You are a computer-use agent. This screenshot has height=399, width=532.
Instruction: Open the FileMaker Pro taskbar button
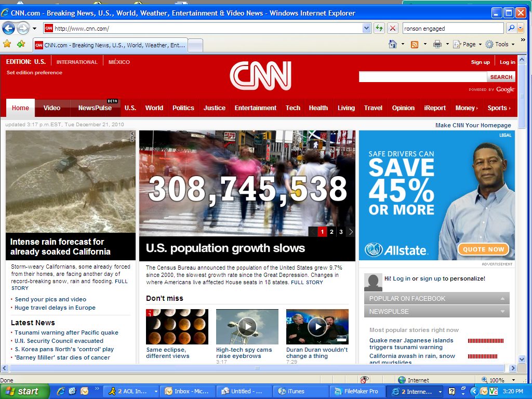click(357, 391)
